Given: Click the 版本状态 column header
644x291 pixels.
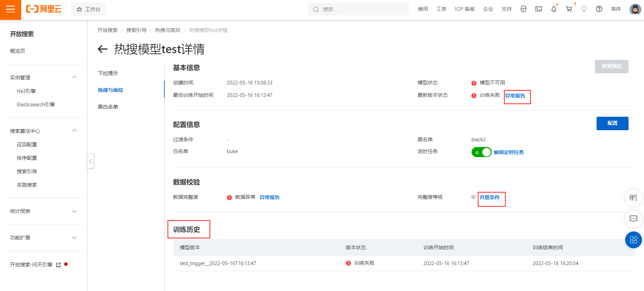Looking at the screenshot, I should [x=356, y=247].
